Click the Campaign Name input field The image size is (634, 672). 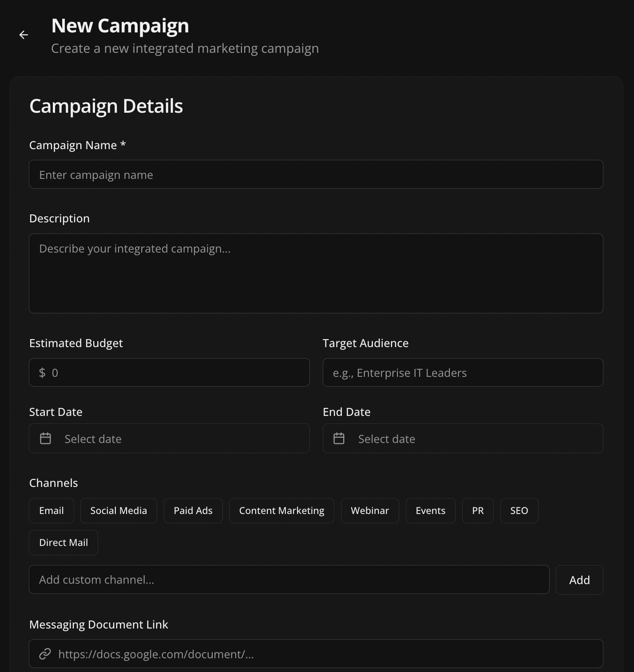tap(316, 174)
